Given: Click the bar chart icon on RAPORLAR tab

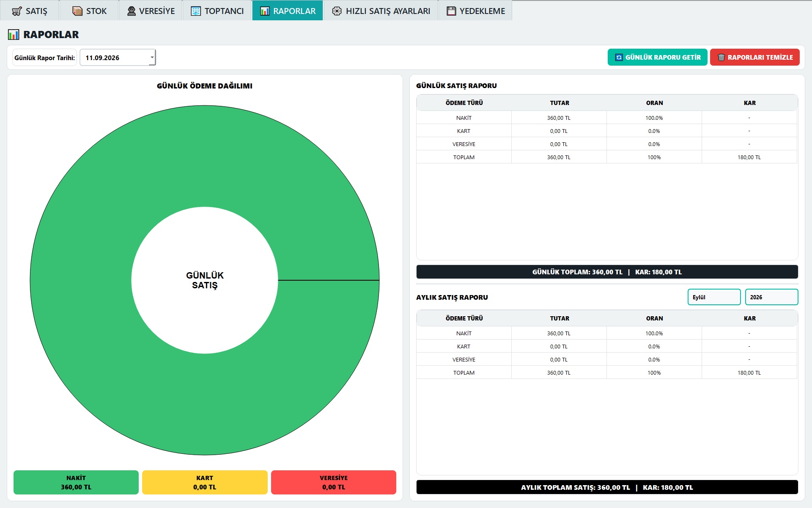Looking at the screenshot, I should pos(265,11).
